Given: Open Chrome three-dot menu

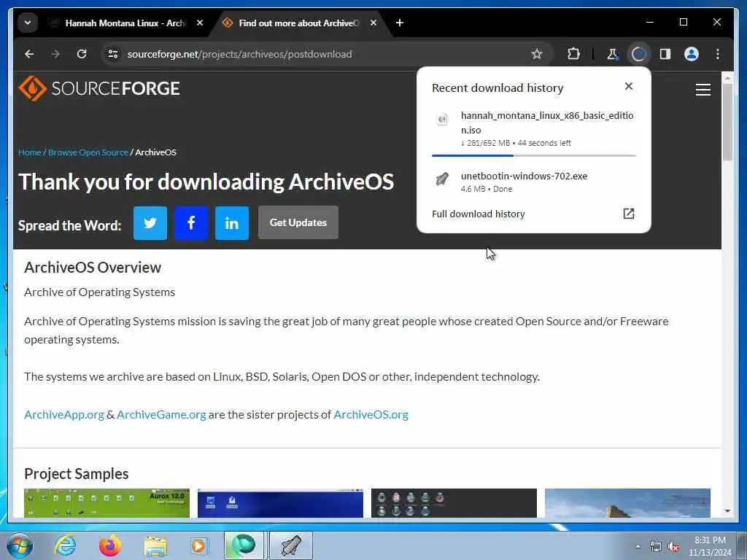Looking at the screenshot, I should coord(718,54).
